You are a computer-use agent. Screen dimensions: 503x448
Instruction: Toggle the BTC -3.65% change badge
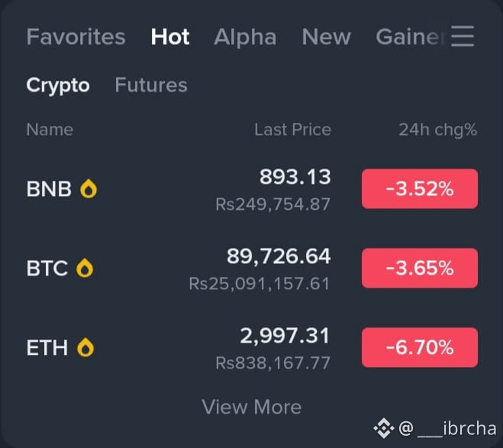[x=420, y=268]
